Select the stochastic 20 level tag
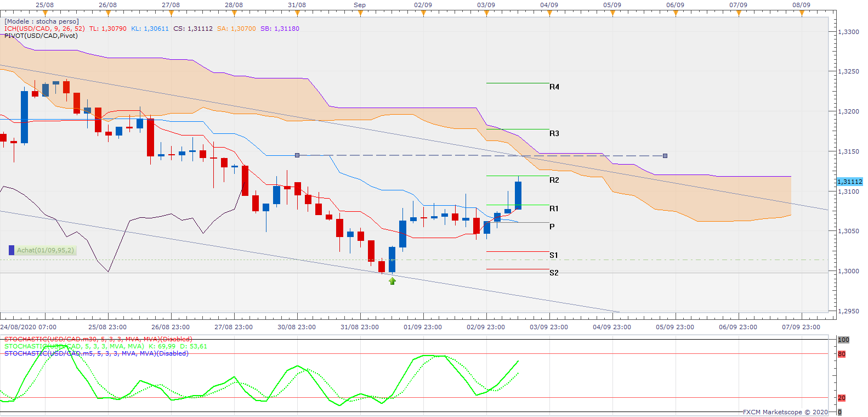The height and width of the screenshot is (417, 868). point(842,398)
